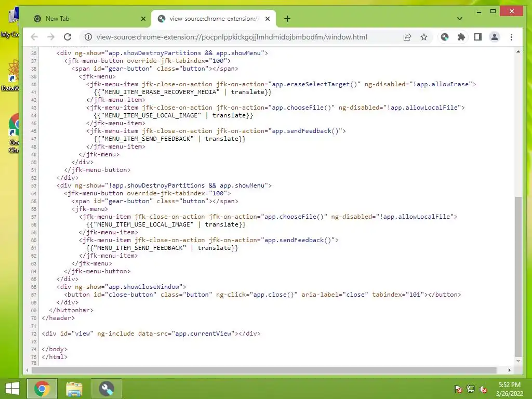Click "app.chooseFile()" on line 43
Image resolution: width=532 pixels, height=399 pixels.
coord(301,108)
